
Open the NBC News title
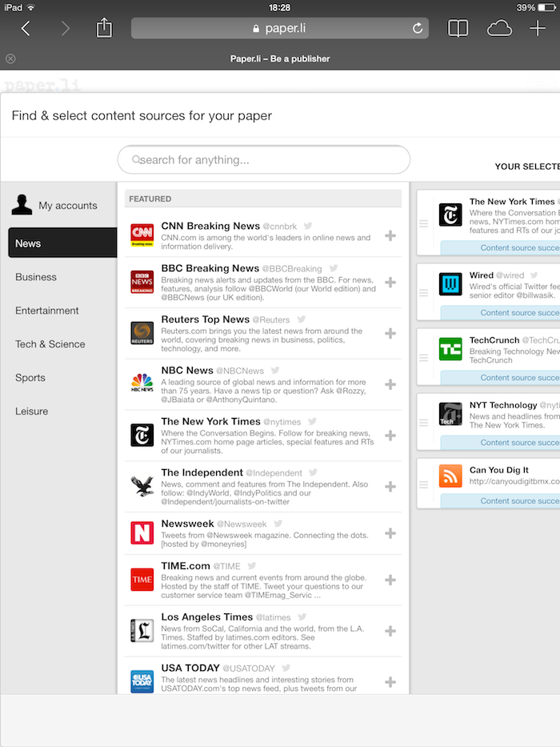pyautogui.click(x=187, y=370)
